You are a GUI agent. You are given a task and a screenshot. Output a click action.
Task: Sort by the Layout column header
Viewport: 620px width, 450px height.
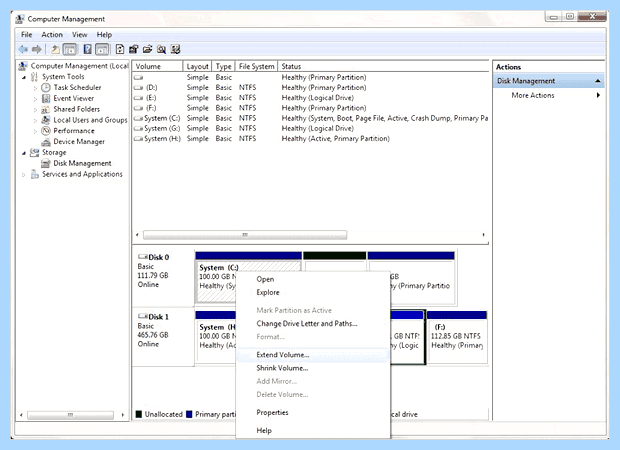click(197, 66)
